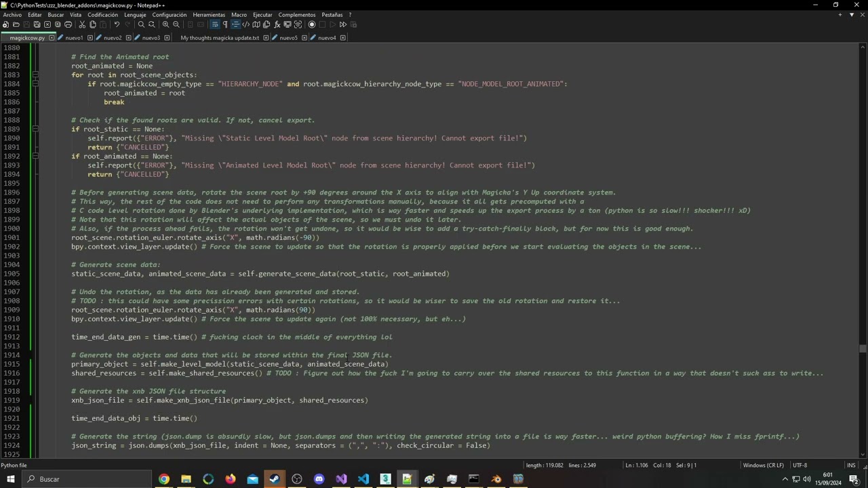Collapse the fold at line 1889
This screenshot has width=868, height=488.
coord(35,129)
